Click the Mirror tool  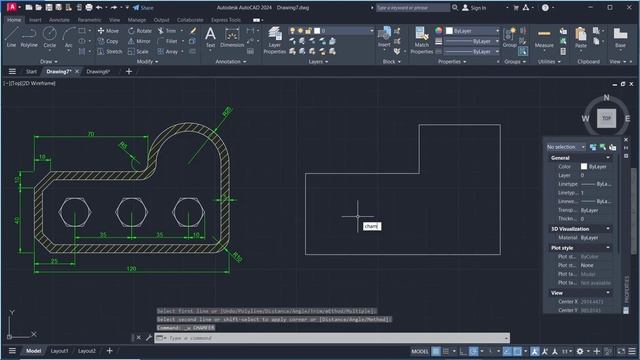point(139,41)
